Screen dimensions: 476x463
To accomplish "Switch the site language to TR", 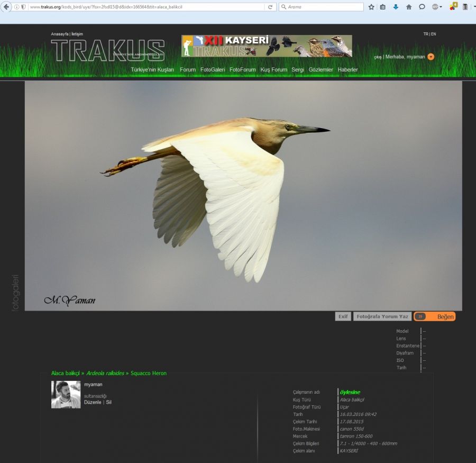I will 426,34.
